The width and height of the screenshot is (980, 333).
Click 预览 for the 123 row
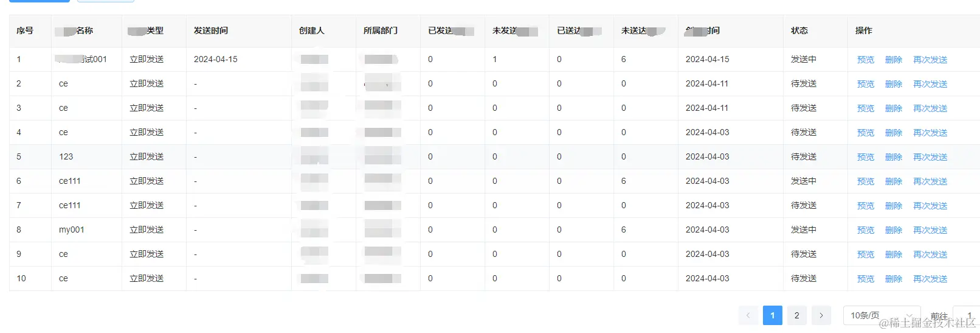pyautogui.click(x=865, y=157)
